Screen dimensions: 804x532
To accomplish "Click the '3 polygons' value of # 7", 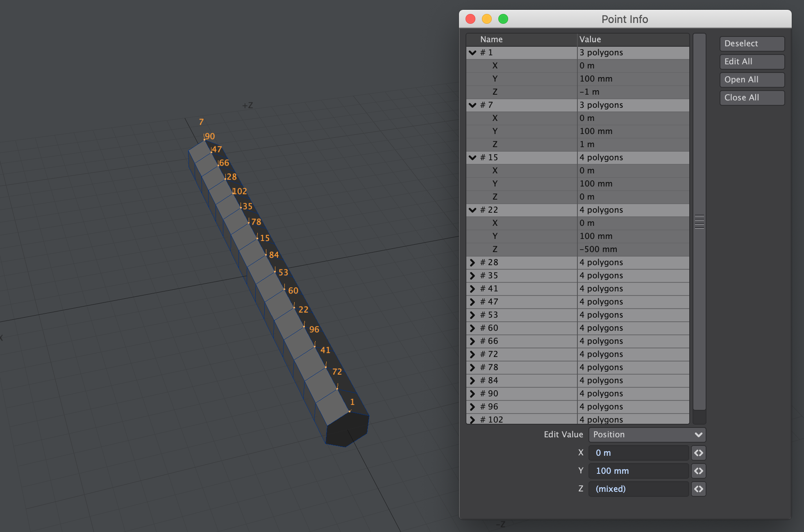I will point(601,105).
